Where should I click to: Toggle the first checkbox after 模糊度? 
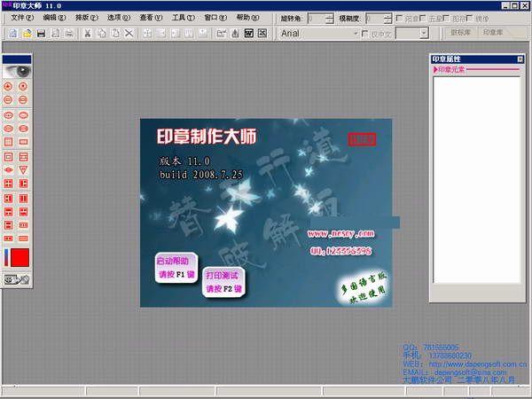400,18
